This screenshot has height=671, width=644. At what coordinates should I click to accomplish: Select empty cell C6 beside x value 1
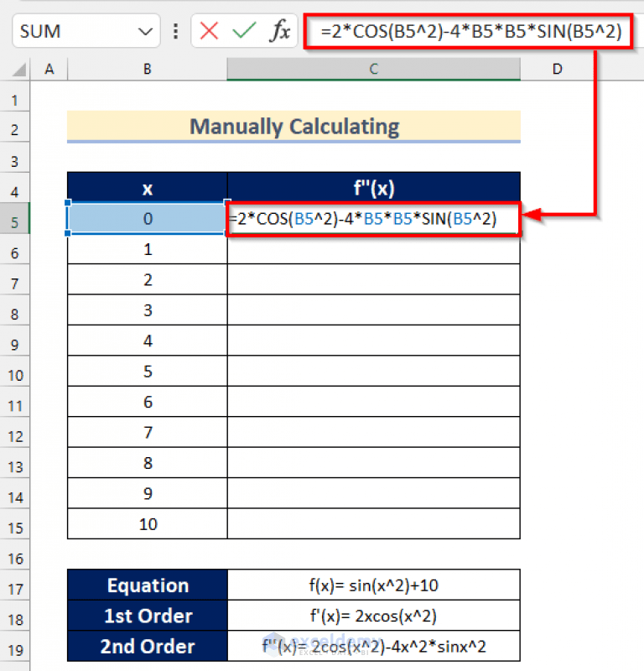click(x=373, y=248)
